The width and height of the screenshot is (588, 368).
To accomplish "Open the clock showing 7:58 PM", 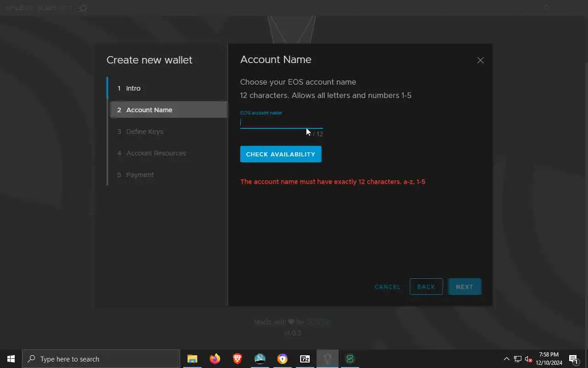I will pyautogui.click(x=549, y=359).
